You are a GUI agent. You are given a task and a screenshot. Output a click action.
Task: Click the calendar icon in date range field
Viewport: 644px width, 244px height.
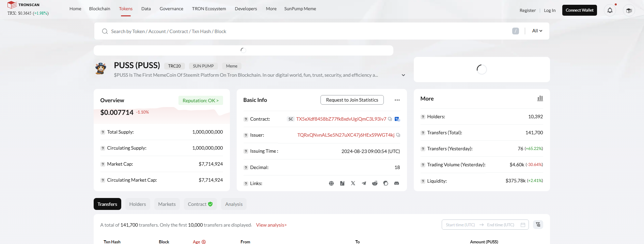click(523, 225)
